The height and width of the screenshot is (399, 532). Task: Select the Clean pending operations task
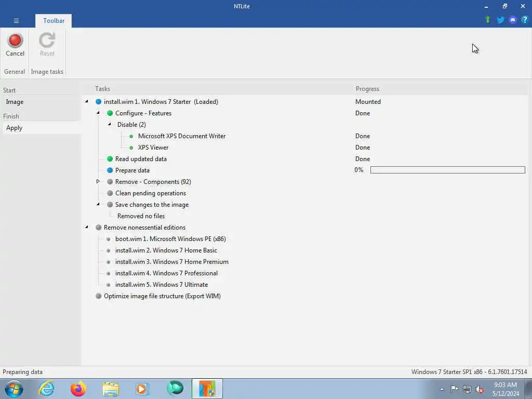tap(151, 193)
